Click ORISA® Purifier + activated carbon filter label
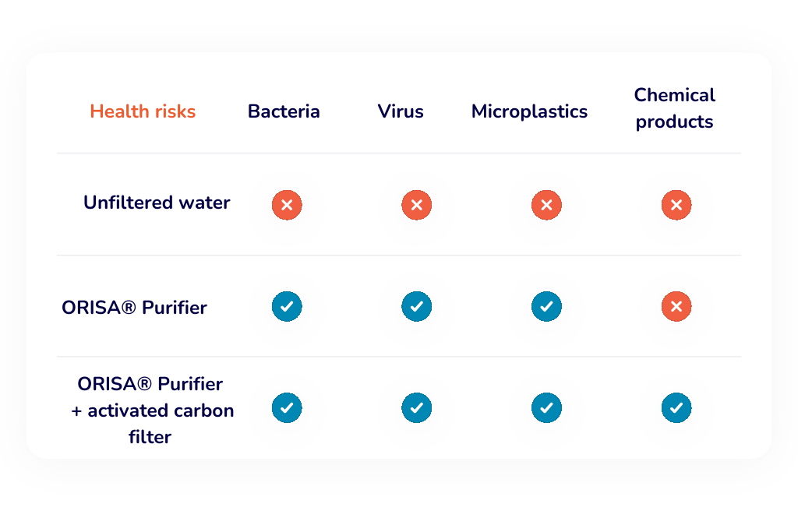Screen dimensions: 798x532 (x=151, y=410)
